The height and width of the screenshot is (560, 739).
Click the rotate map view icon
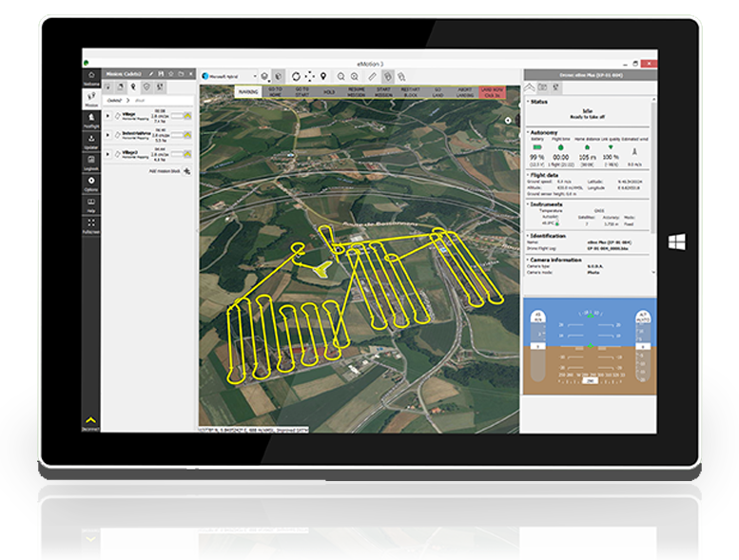[x=296, y=76]
